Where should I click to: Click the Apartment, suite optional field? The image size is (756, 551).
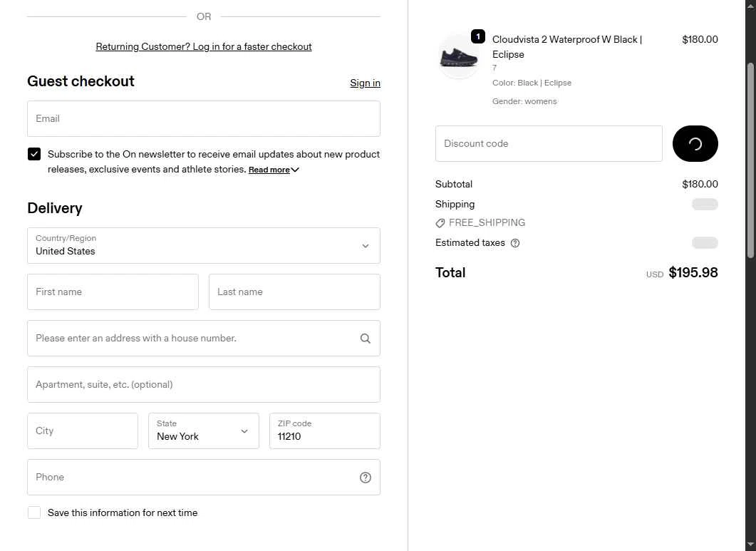click(x=204, y=384)
